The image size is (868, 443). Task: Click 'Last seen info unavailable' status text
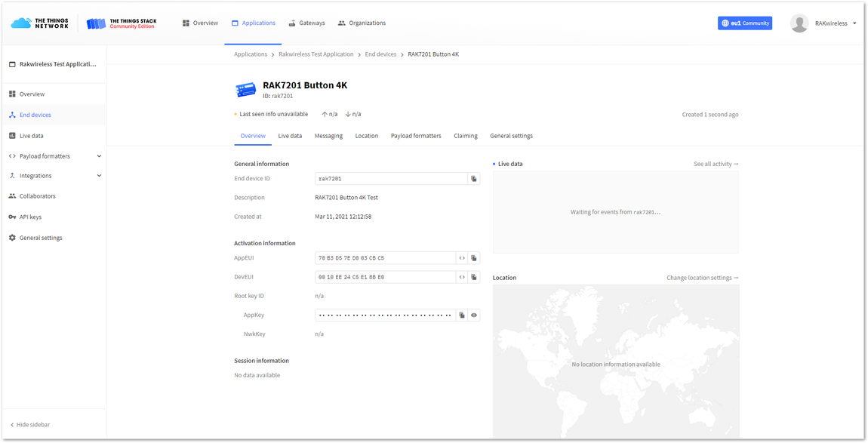[273, 114]
